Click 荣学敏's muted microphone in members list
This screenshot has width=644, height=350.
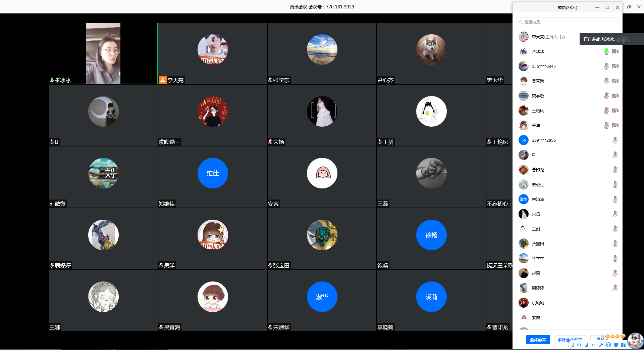(x=606, y=96)
